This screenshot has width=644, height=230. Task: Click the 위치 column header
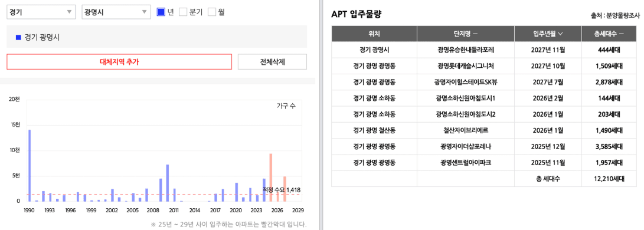374,34
